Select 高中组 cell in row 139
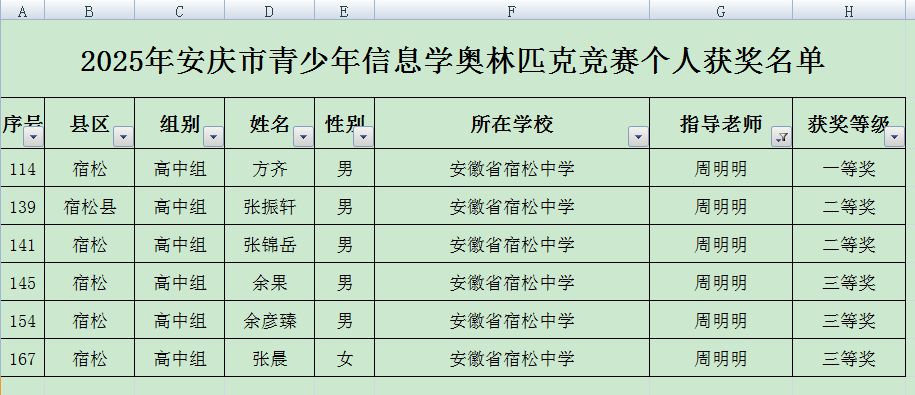Viewport: 915px width, 395px height. click(x=179, y=206)
